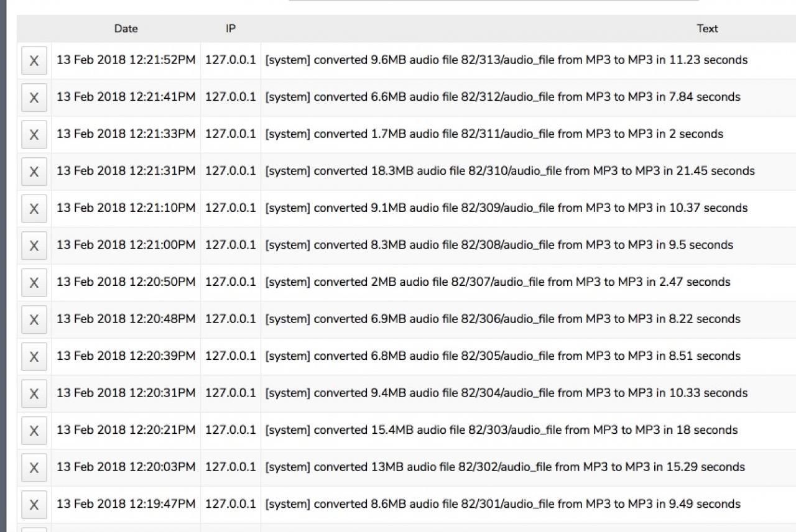The image size is (796, 532).
Task: Remove the 82/304 conversion log row
Action: tap(34, 393)
